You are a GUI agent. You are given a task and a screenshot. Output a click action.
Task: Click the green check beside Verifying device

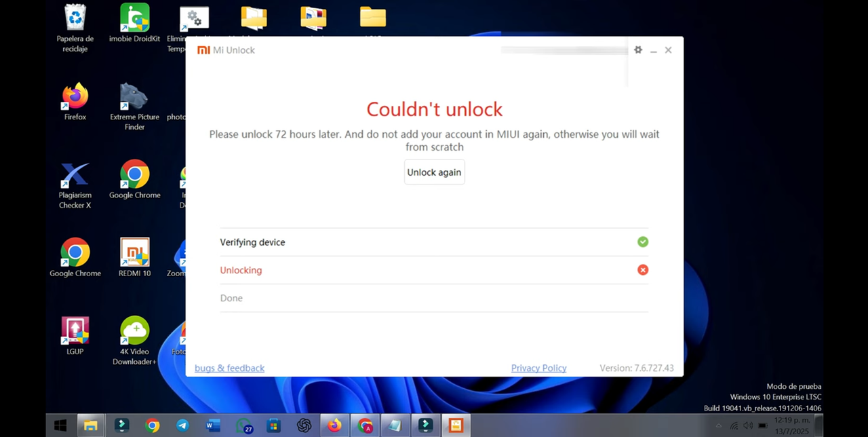[x=643, y=242]
